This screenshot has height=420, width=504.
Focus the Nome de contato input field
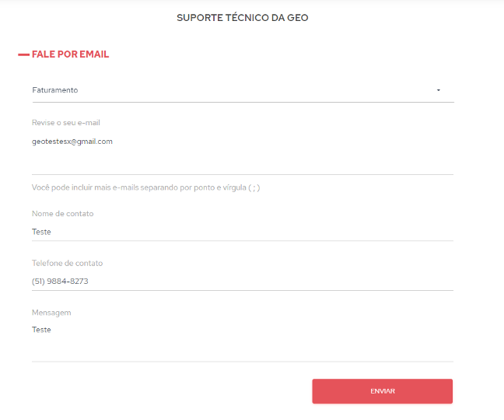coord(243,232)
